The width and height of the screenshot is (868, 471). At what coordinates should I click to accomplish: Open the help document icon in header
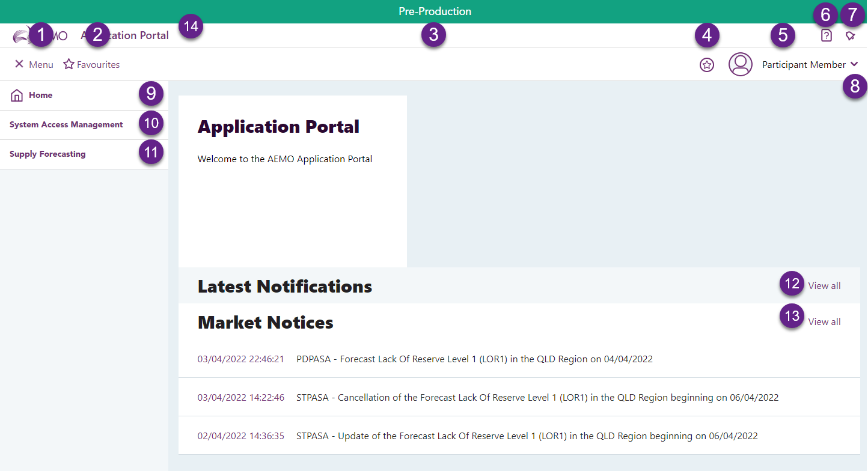point(827,35)
